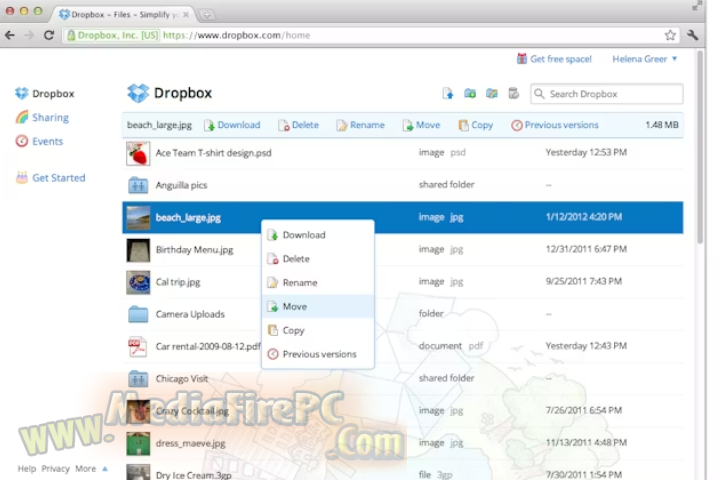Click the Cal trip.jpg thumbnail
This screenshot has width=720, height=480.
pos(138,282)
